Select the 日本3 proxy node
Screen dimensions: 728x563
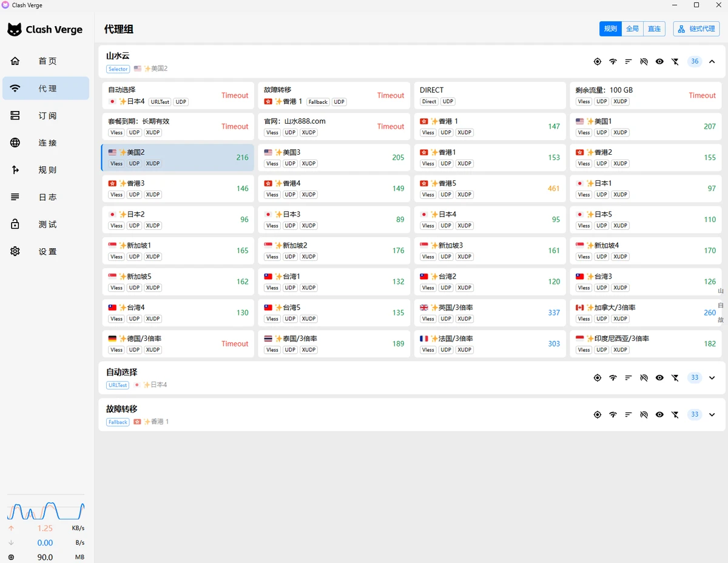pos(334,220)
